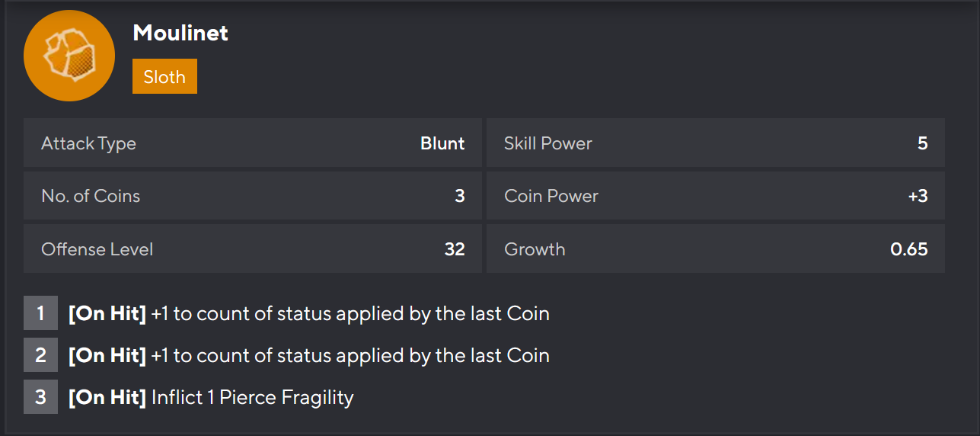Screen dimensions: 980x436
Task: Click the Sloth affinity tag
Action: pyautogui.click(x=164, y=76)
